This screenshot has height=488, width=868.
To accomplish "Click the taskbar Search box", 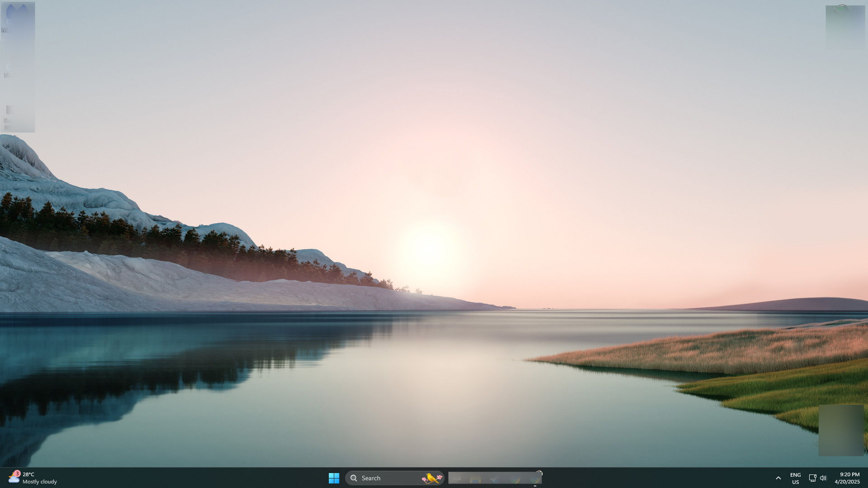I will pyautogui.click(x=394, y=478).
